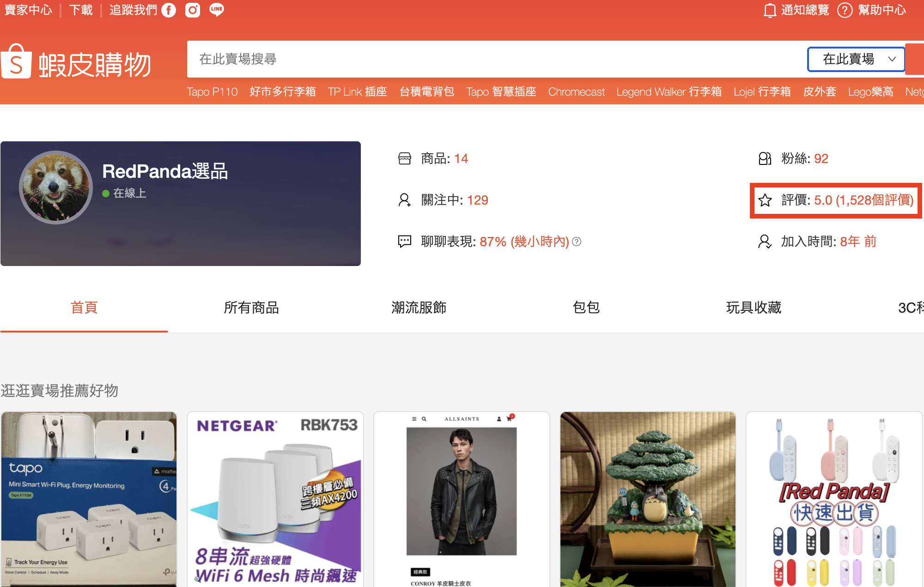The height and width of the screenshot is (587, 924).
Task: Click the Facebook follow icon
Action: click(x=169, y=10)
